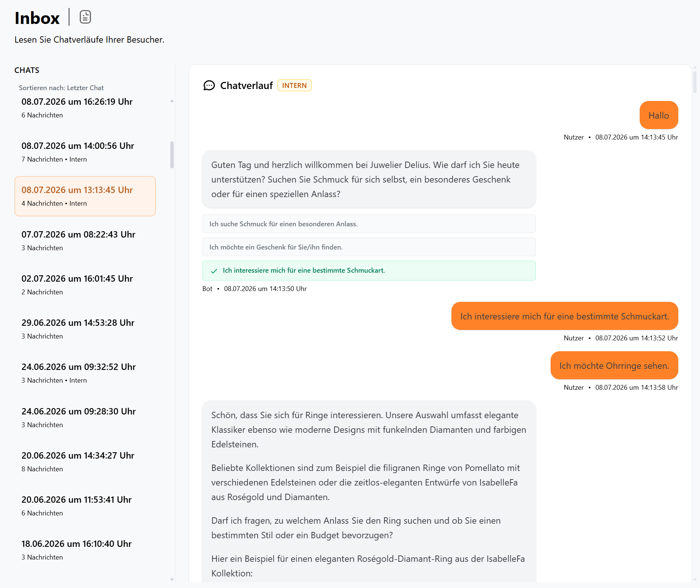The image size is (700, 588).
Task: Click the orange 'Hallo' user message bubble
Action: pos(658,115)
